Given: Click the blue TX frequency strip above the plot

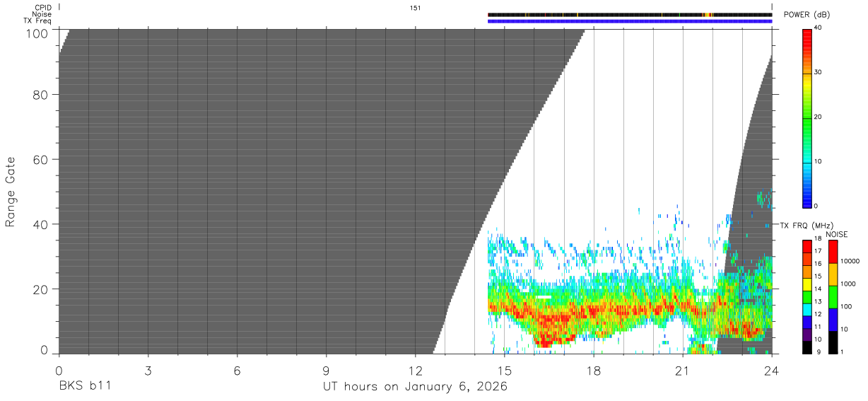Looking at the screenshot, I should 630,21.
